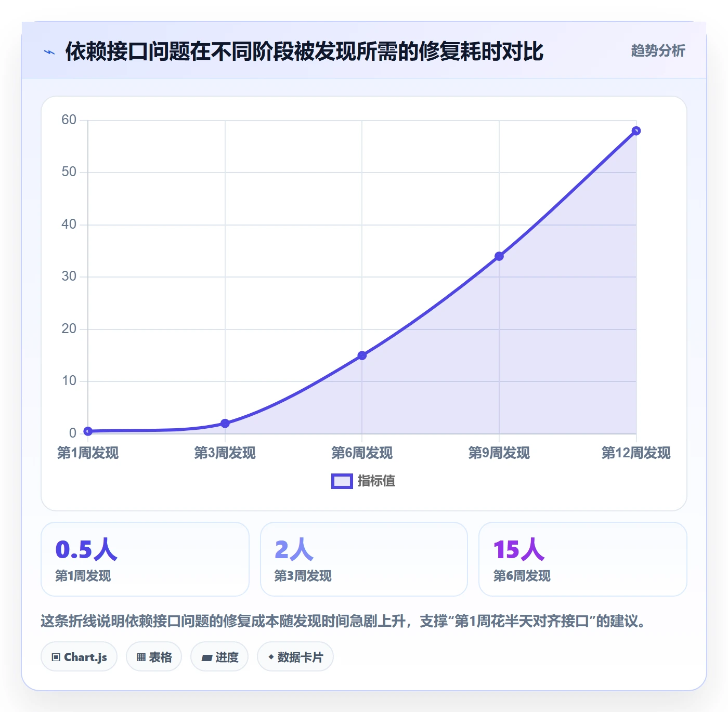The height and width of the screenshot is (712, 728).
Task: Click the y-axis value 10
Action: tap(69, 381)
